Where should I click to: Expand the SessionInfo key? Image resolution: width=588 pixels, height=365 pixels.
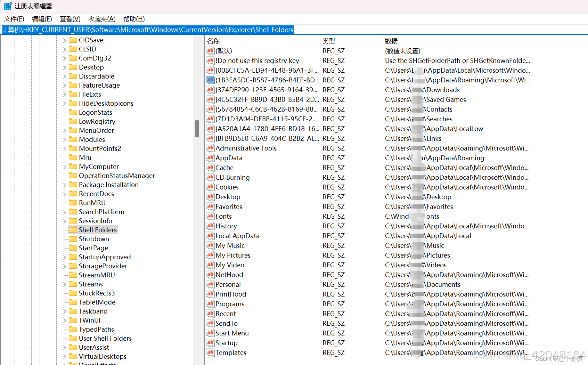pos(65,221)
